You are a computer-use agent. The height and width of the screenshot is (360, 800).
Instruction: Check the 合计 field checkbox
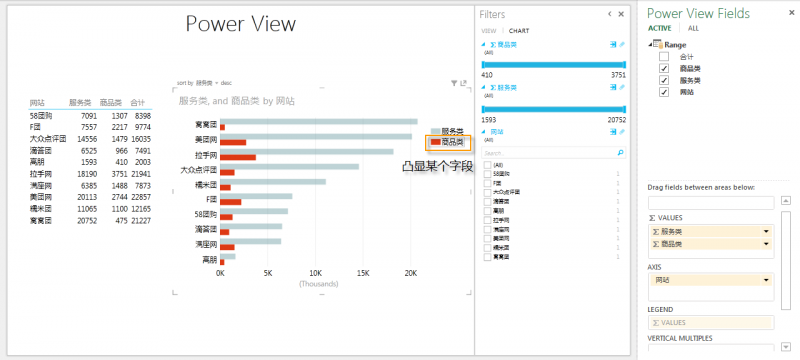[664, 57]
